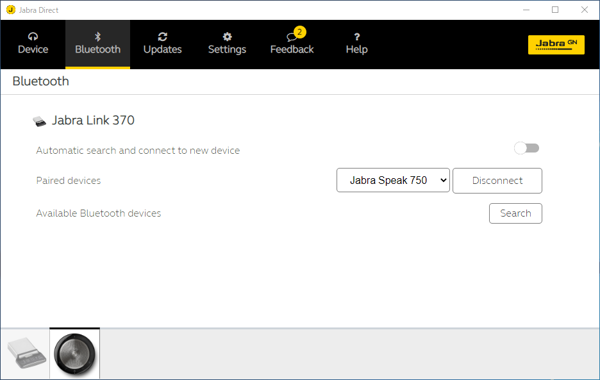Go to the Feedback tab
This screenshot has width=600, height=380.
(x=292, y=44)
